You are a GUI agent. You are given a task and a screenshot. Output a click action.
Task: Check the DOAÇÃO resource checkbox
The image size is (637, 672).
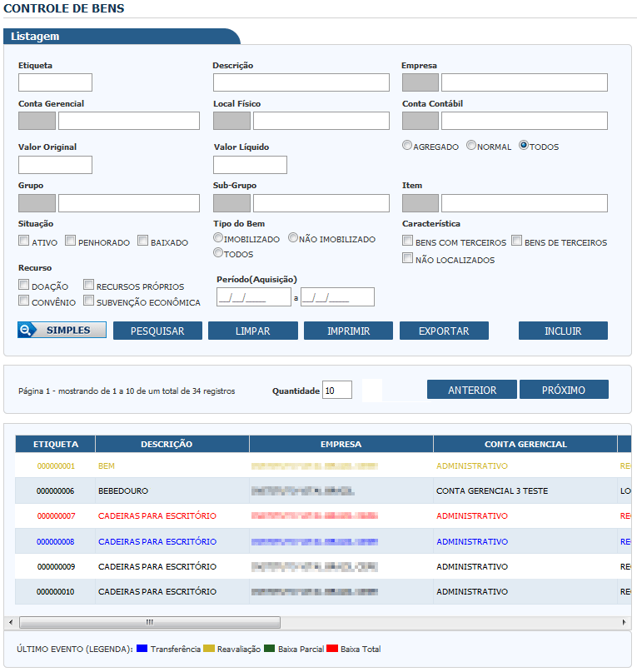click(24, 285)
